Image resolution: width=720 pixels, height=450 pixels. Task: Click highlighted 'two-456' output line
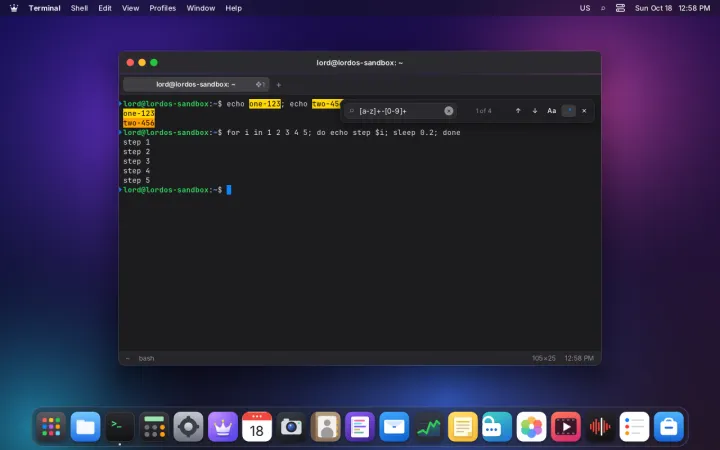point(139,123)
